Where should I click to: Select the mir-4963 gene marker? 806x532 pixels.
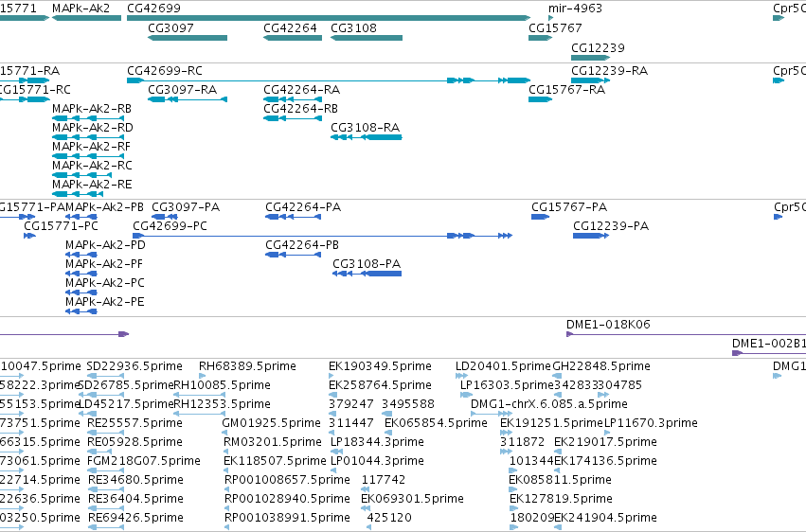pos(551,18)
